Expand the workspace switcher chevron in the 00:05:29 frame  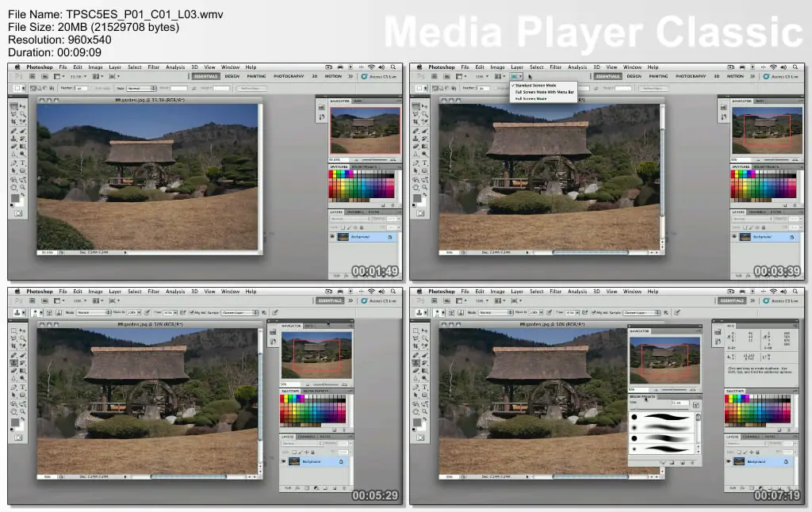tap(350, 300)
